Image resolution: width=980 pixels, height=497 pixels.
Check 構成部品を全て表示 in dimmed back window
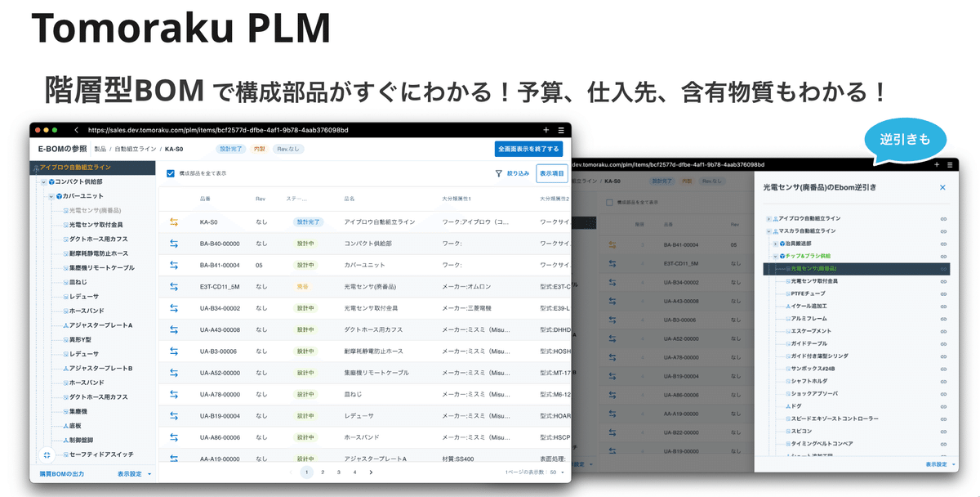coord(609,201)
